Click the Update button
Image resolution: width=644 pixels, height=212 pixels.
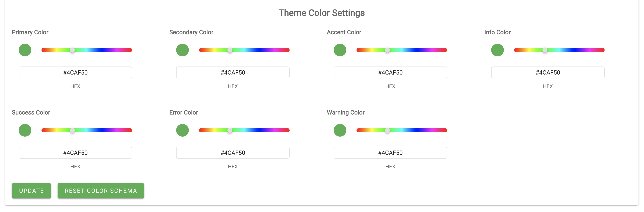[32, 191]
